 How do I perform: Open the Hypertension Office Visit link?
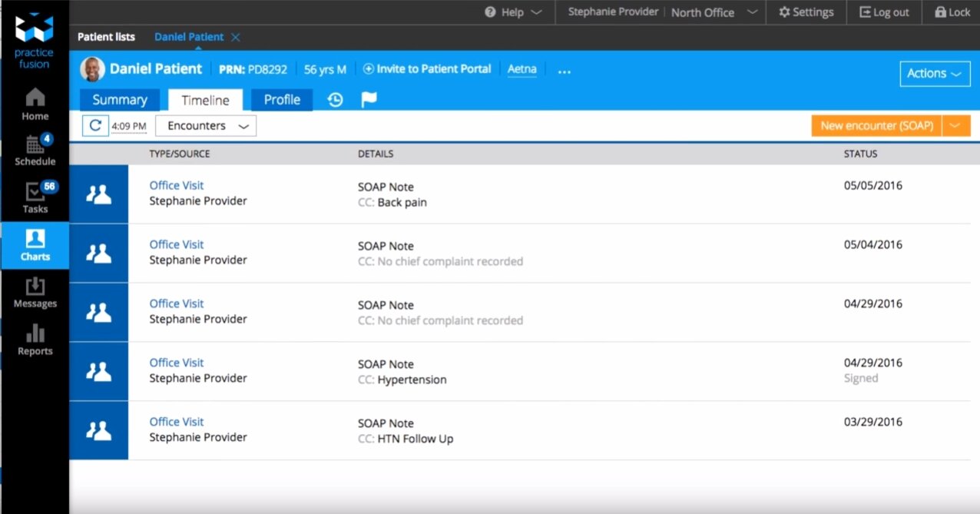click(177, 363)
